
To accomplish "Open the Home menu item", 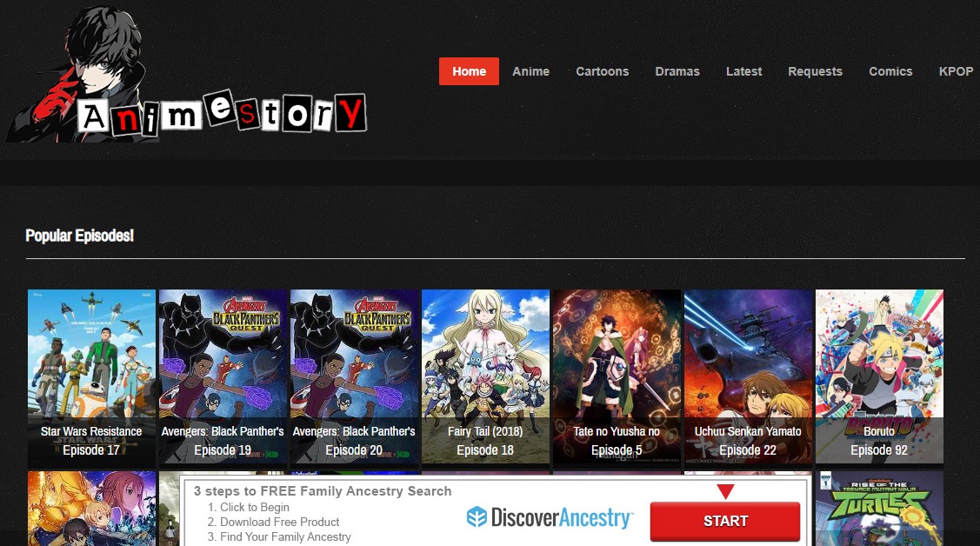I will coord(469,71).
